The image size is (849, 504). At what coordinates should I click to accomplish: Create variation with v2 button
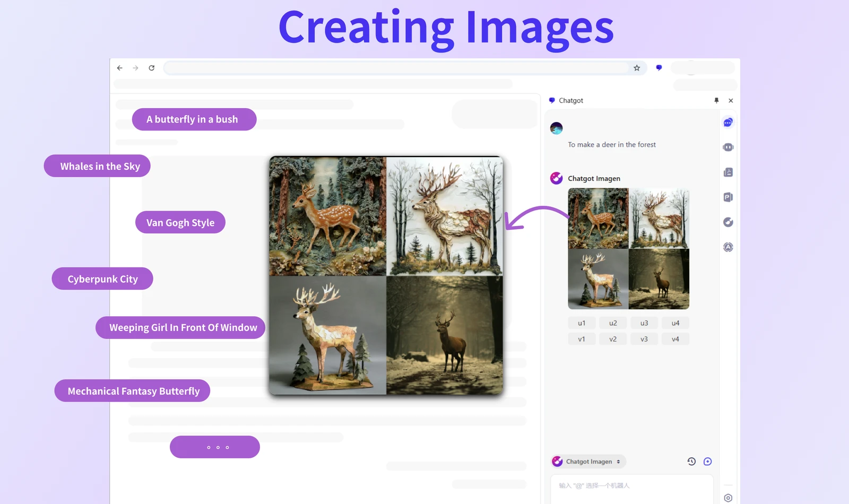[x=613, y=339]
